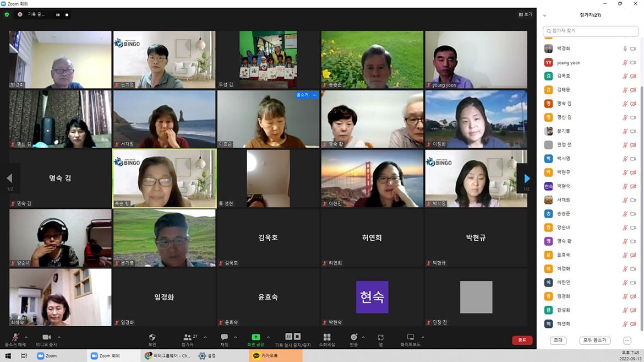Click the red End (종료) meeting button
Image resolution: width=644 pixels, height=362 pixels.
point(522,341)
